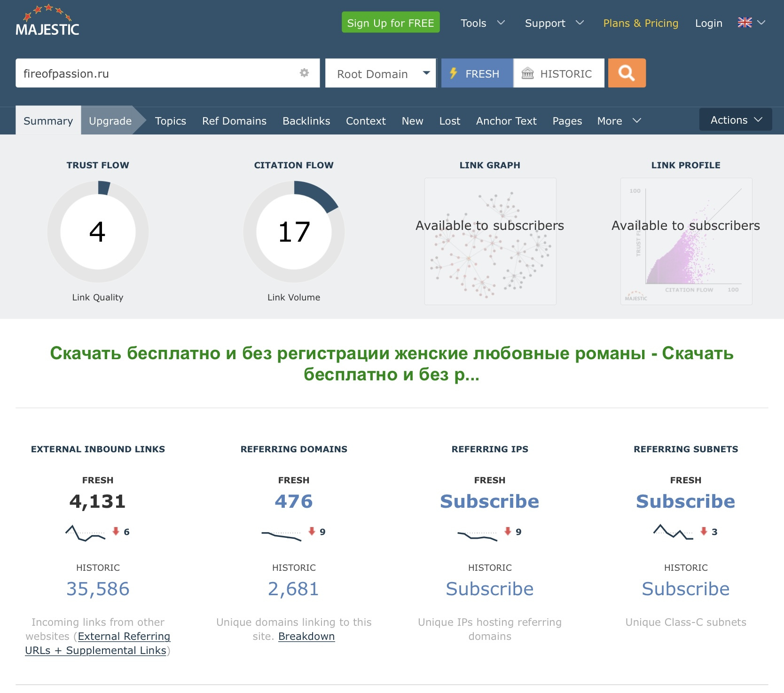
Task: Click historic inbound links 35,586
Action: click(98, 589)
